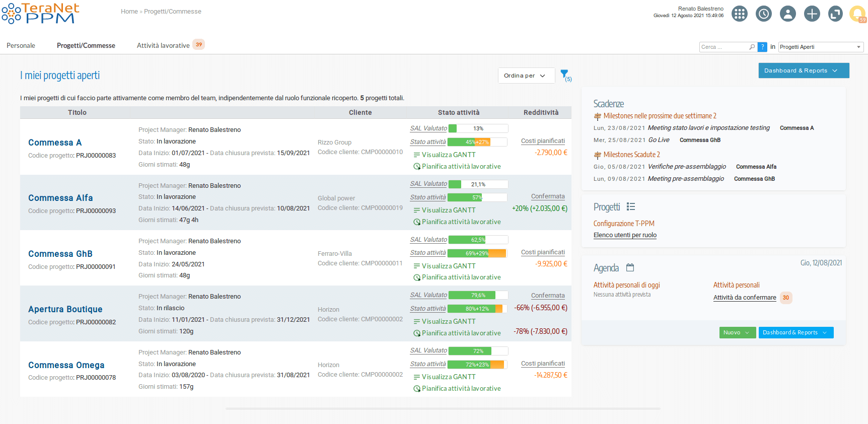Open the apps grid menu icon

coord(739,14)
